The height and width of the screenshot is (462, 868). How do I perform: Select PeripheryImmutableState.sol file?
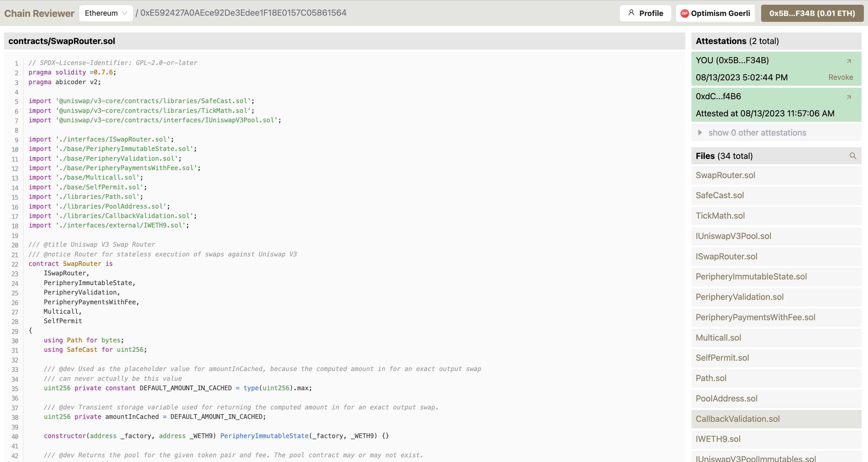751,276
